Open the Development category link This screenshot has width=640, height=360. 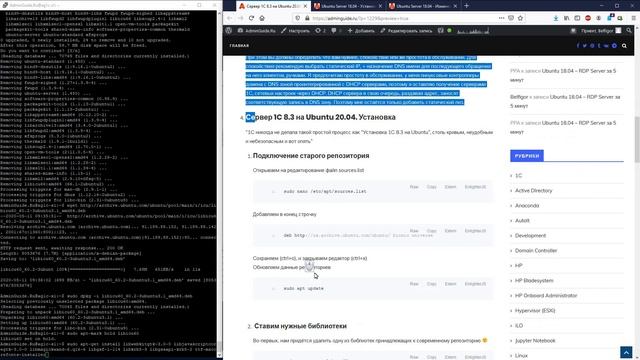[x=530, y=236]
